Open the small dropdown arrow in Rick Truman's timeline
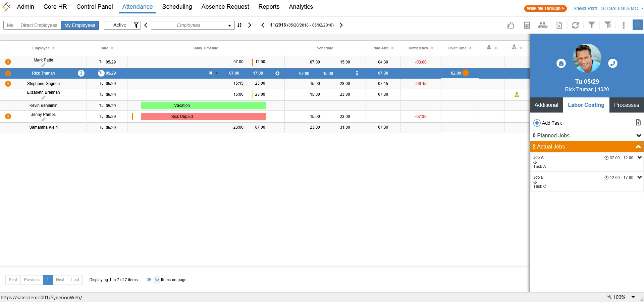This screenshot has width=644, height=302. [217, 73]
